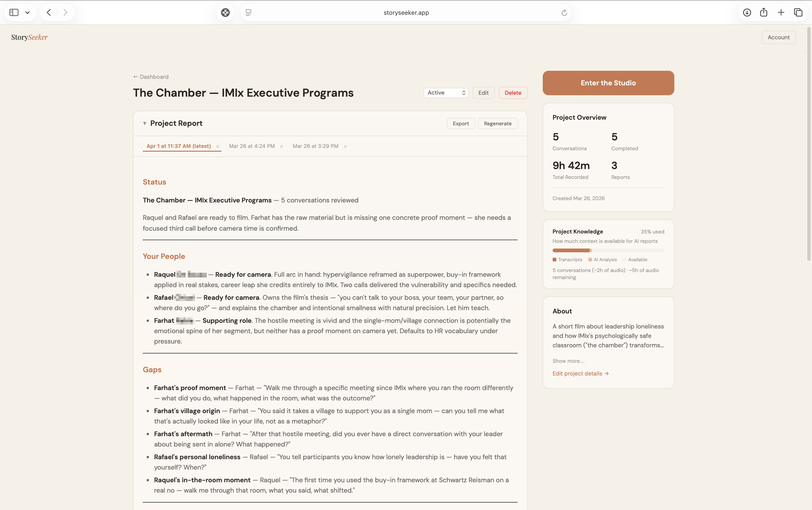The width and height of the screenshot is (812, 510).
Task: Show all tabs overview
Action: (x=797, y=12)
